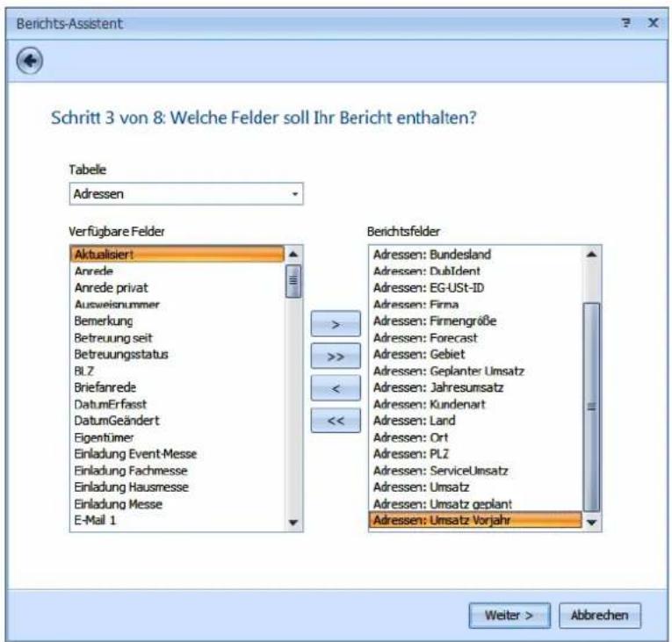This screenshot has height=642, width=672.
Task: Select Adressen: Geplanter Umsatz report field
Action: (x=475, y=371)
